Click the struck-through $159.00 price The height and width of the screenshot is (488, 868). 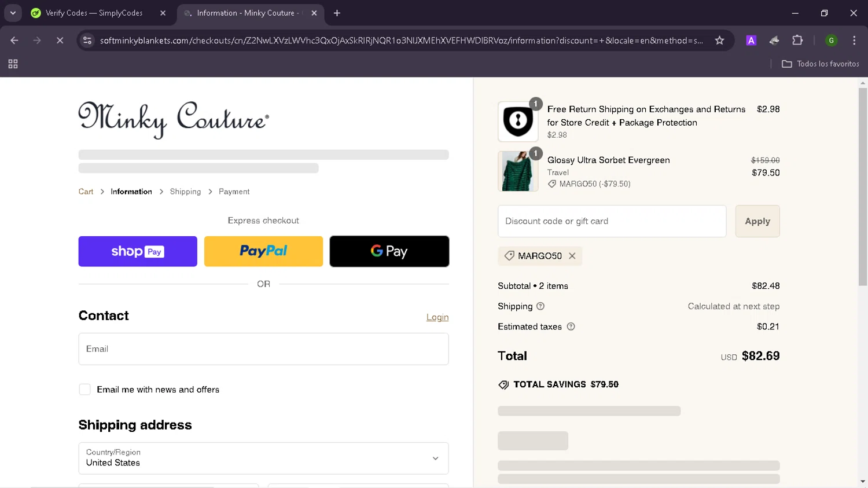point(766,160)
